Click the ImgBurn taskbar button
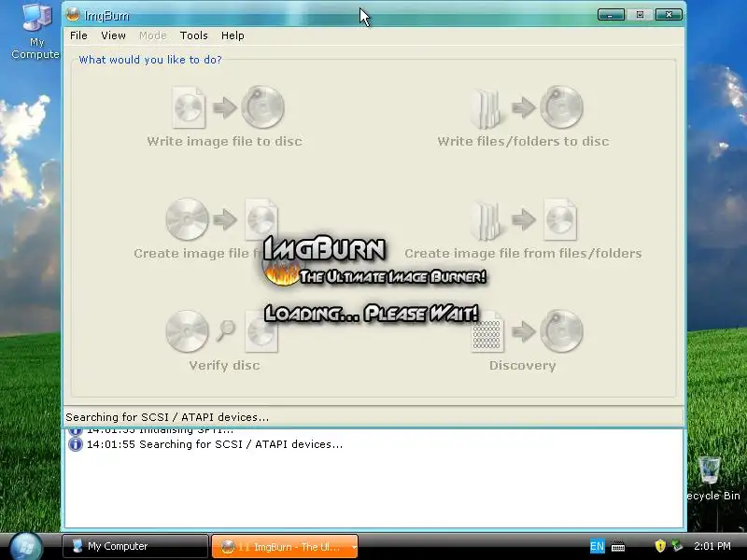 coord(285,547)
